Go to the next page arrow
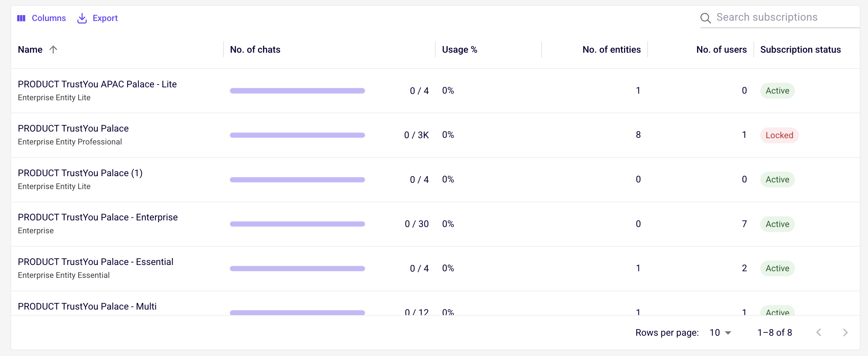The height and width of the screenshot is (356, 868). 845,332
